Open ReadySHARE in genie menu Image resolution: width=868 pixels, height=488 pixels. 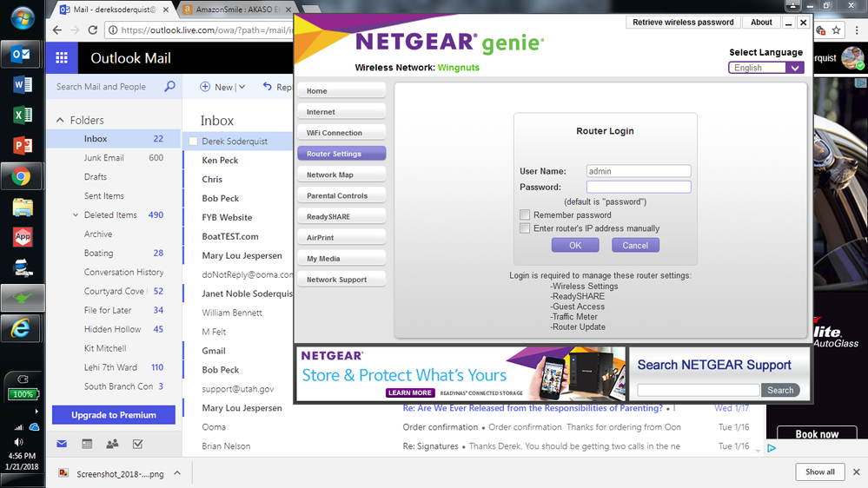coord(341,217)
